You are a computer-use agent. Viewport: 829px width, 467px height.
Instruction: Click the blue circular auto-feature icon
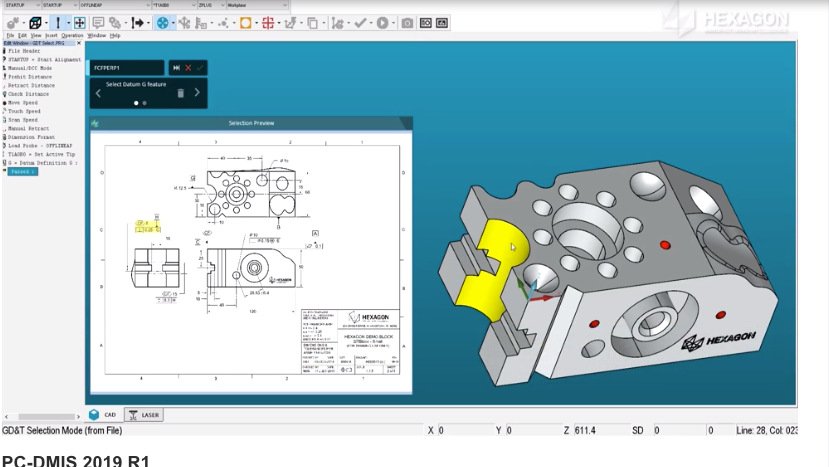(163, 23)
